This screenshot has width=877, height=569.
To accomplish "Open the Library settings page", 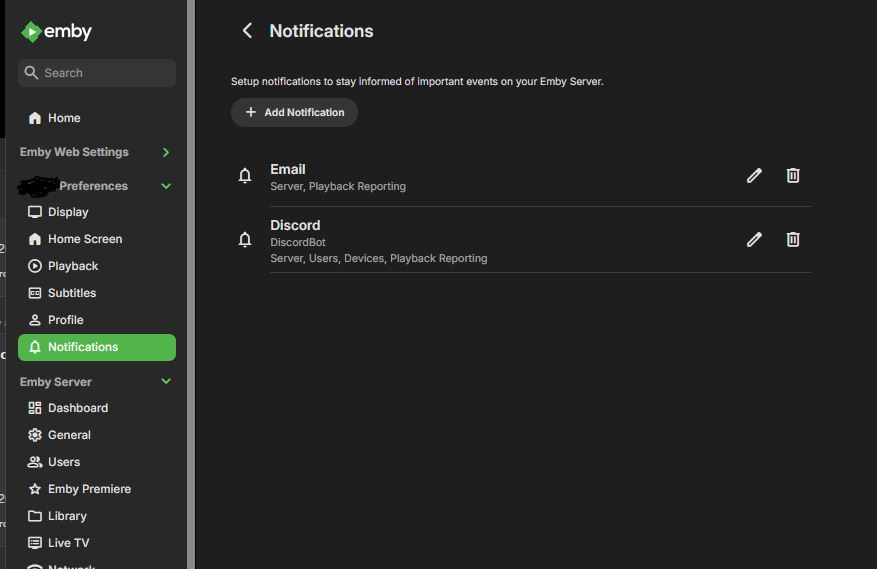I will click(x=67, y=516).
